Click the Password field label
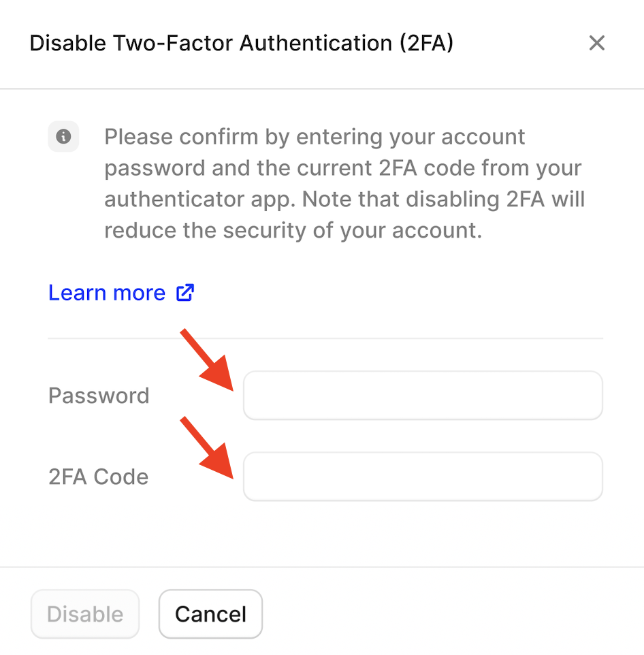 click(99, 395)
